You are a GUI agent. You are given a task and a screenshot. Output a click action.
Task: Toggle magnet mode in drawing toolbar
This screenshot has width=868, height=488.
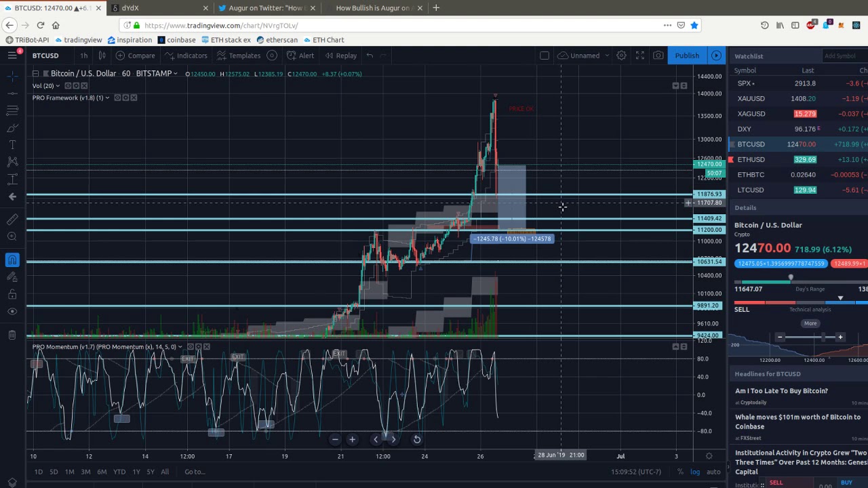[x=12, y=260]
